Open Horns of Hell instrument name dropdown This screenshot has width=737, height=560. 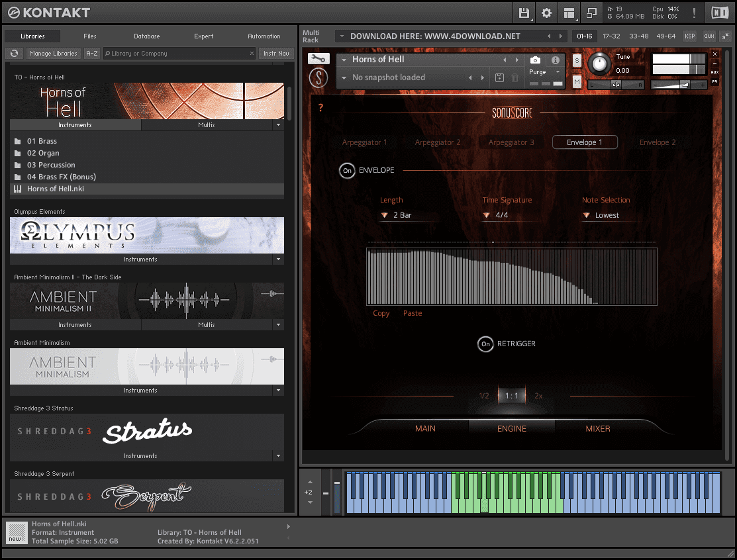(x=344, y=60)
